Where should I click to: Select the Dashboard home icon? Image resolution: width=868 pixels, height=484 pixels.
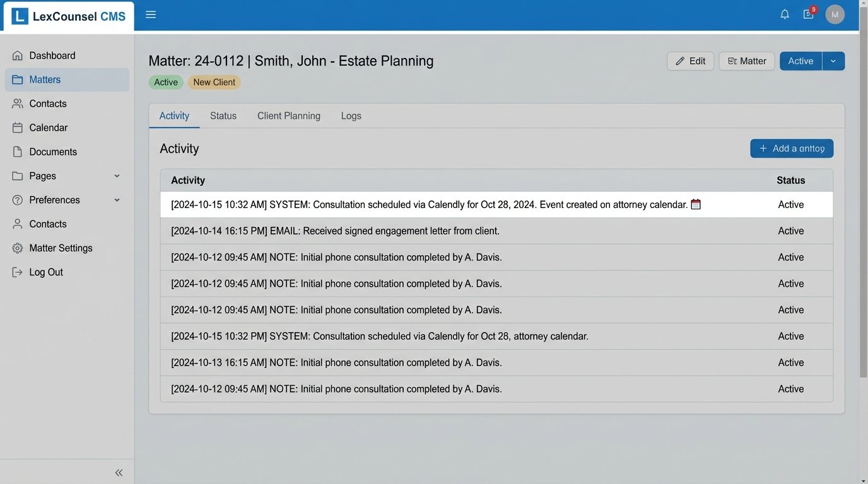tap(17, 55)
